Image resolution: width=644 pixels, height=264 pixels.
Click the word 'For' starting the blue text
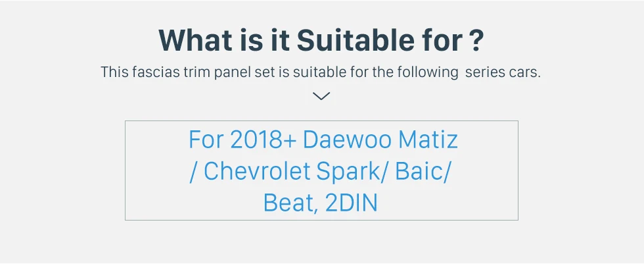(205, 140)
